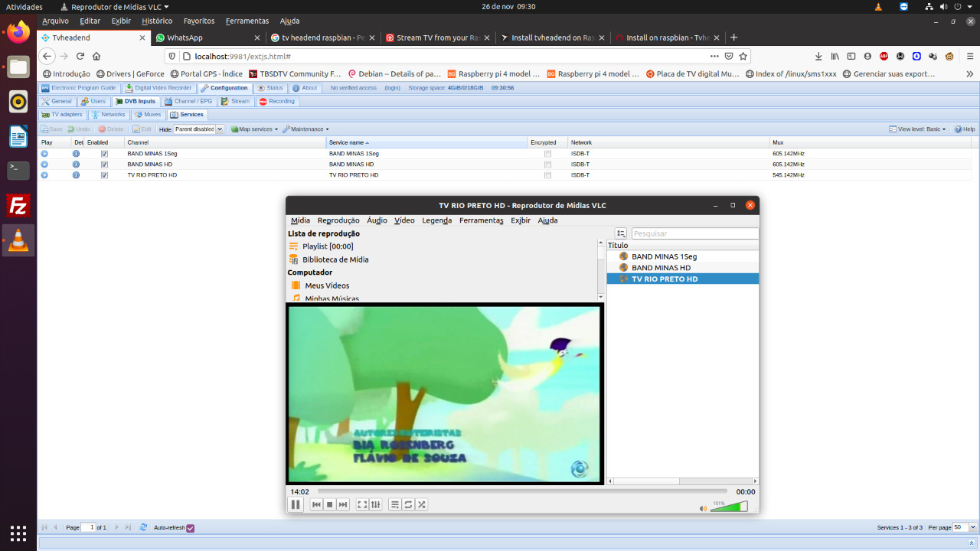Refresh the services grid
The height and width of the screenshot is (551, 980).
[x=142, y=527]
